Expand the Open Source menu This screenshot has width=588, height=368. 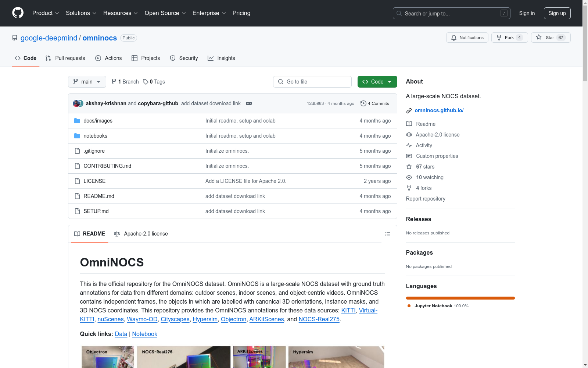(165, 13)
